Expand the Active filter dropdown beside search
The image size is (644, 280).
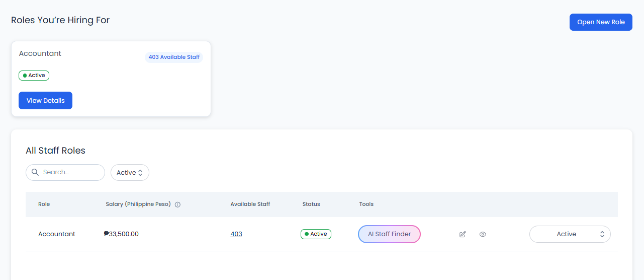130,172
